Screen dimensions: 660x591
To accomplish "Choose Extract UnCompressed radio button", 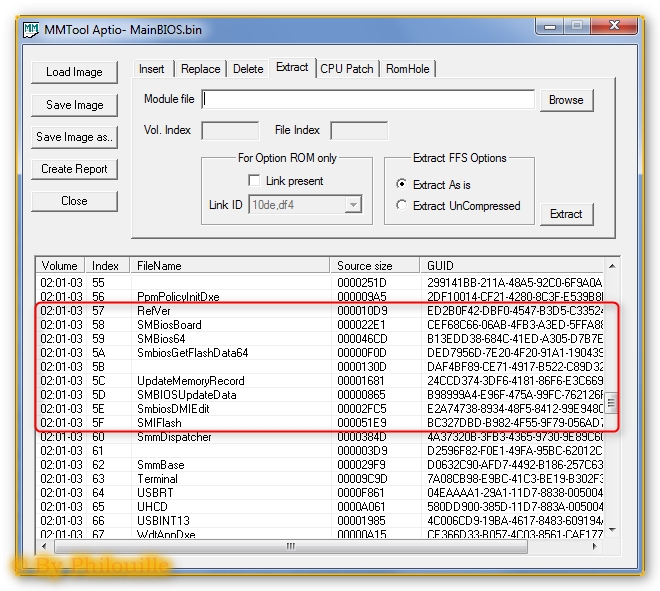I will click(x=402, y=206).
